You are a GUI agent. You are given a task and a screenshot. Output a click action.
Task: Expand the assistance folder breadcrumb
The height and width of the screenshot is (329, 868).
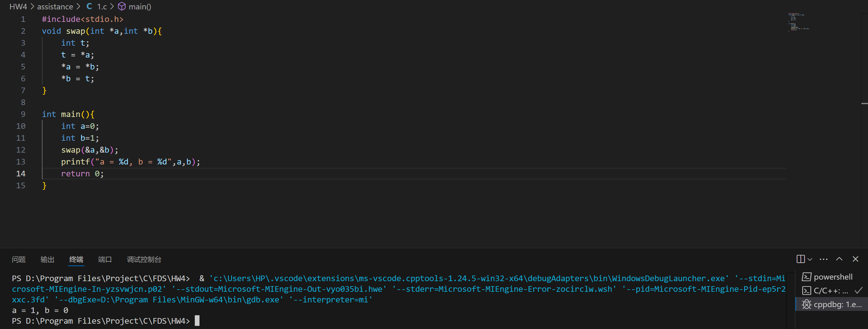(55, 7)
